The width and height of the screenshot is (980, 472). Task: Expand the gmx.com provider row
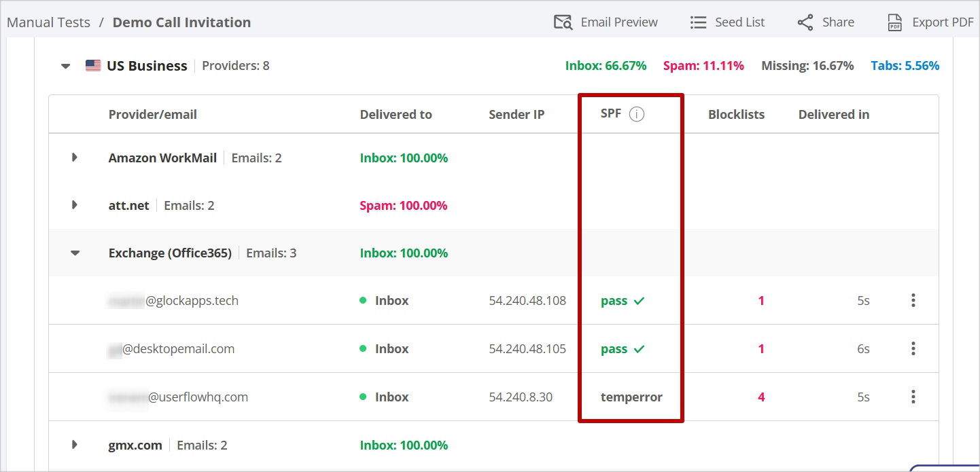[75, 445]
